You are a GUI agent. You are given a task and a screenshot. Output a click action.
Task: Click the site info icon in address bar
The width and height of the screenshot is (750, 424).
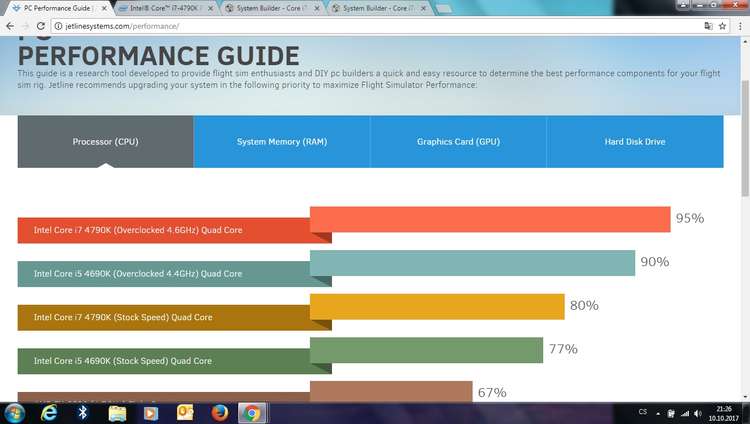pos(58,26)
